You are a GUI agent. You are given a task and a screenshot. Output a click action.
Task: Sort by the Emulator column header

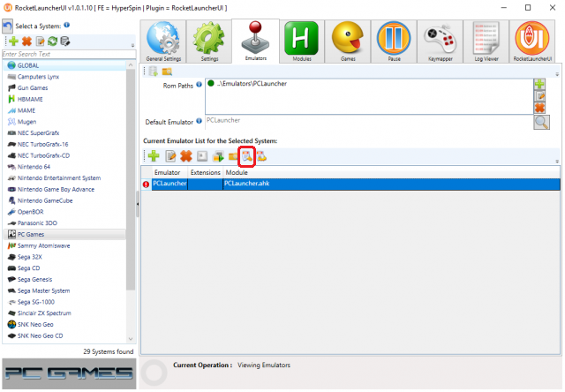[x=170, y=172]
